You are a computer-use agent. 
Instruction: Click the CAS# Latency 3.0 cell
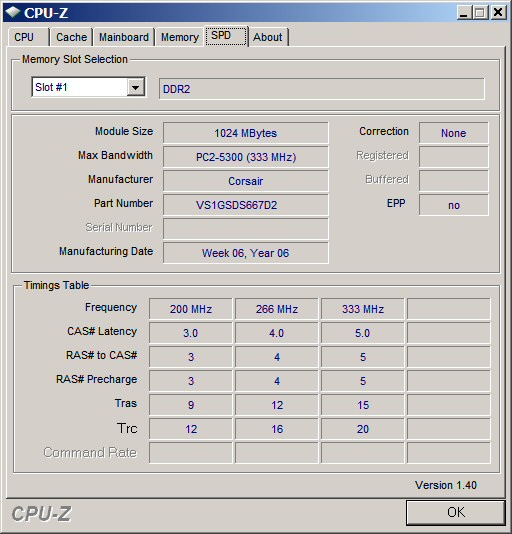(x=191, y=333)
